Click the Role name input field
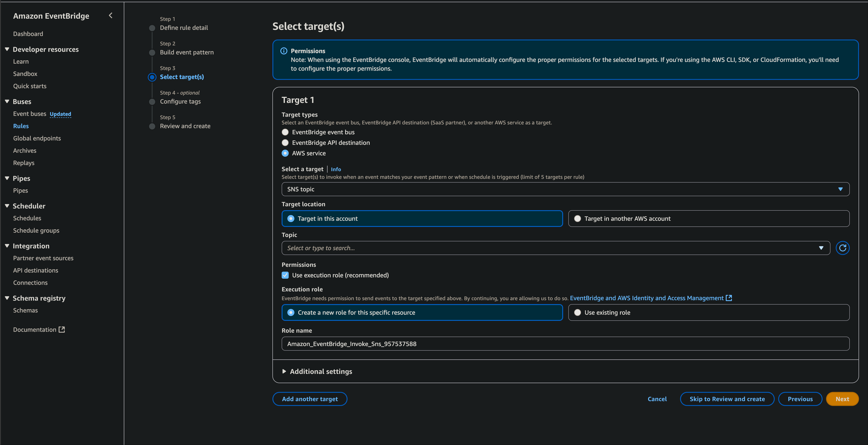 [x=565, y=344]
